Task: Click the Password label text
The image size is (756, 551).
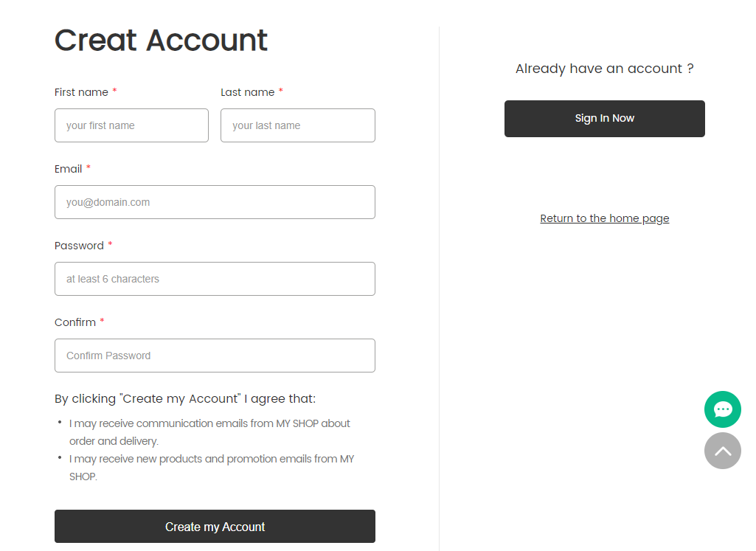Action: pyautogui.click(x=79, y=246)
